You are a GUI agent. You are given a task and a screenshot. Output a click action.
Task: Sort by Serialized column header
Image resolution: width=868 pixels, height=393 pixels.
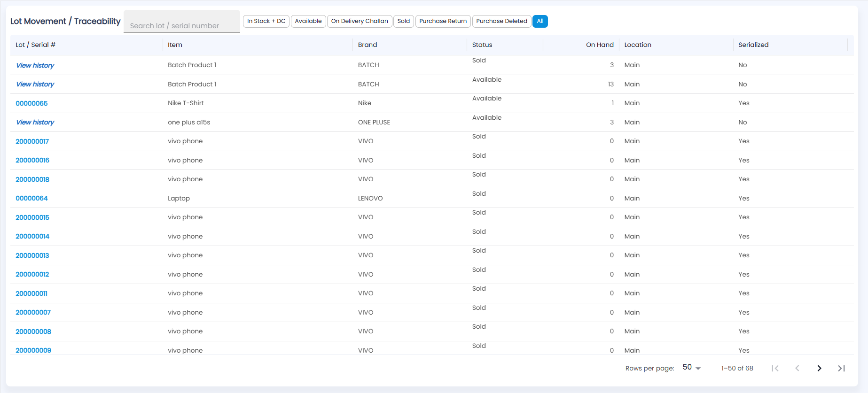753,45
